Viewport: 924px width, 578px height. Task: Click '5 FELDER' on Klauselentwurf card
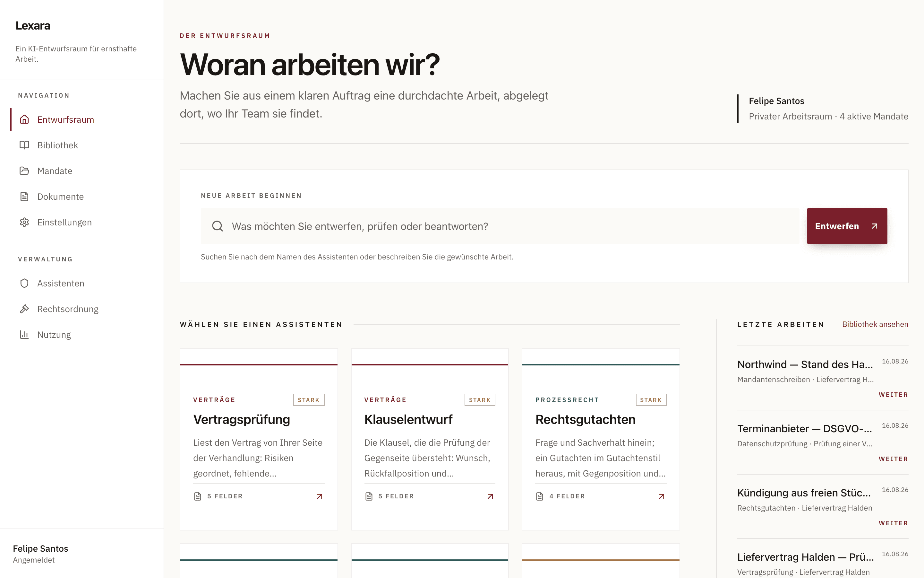point(396,496)
